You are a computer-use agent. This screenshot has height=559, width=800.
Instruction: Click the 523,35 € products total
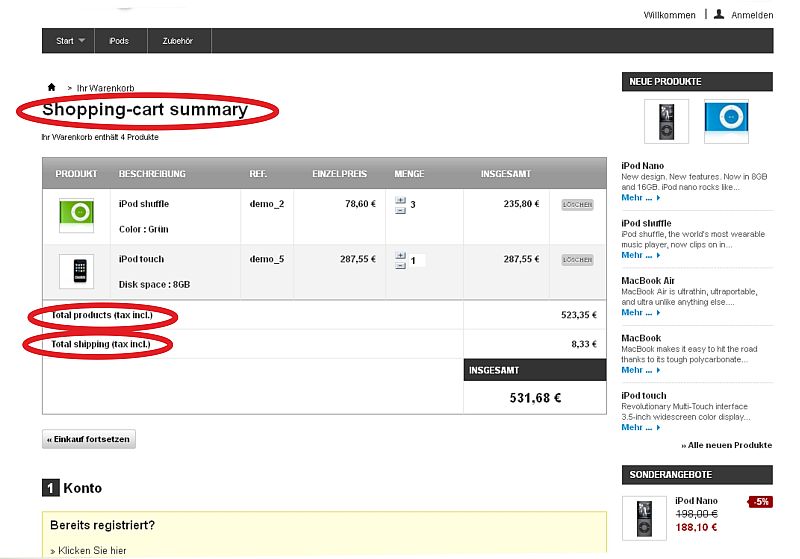(x=579, y=315)
